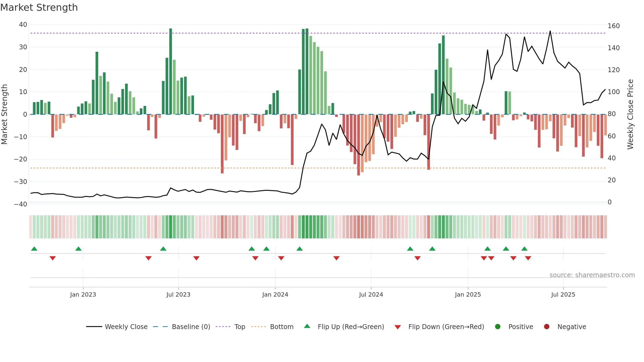Click the '30' tick on the left axis
Screen dimensions: 644x362
[23, 47]
